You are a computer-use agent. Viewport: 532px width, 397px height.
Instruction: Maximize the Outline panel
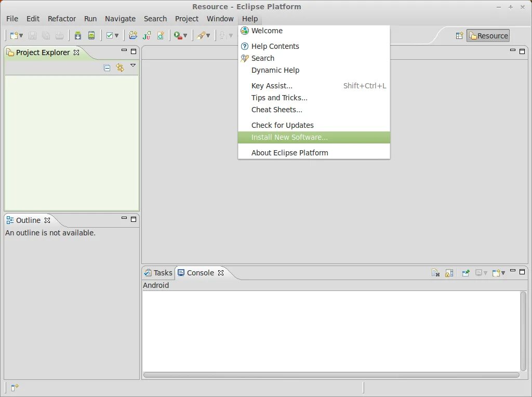[x=134, y=219]
